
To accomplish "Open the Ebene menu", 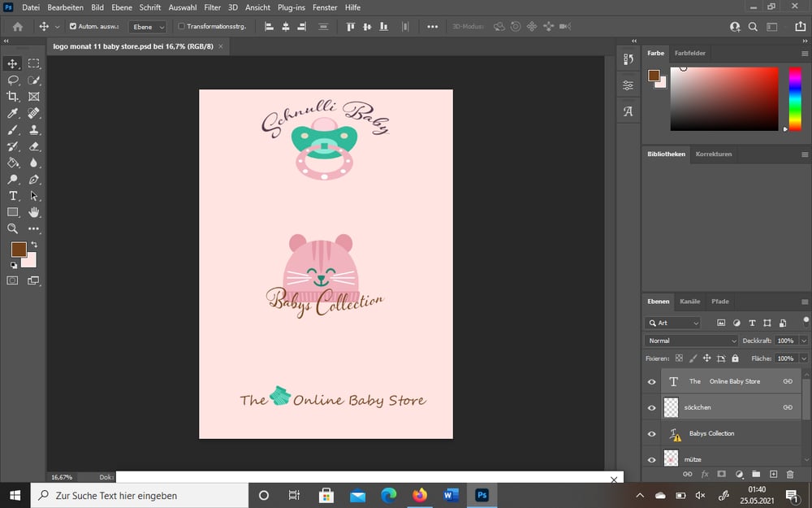I will (x=122, y=7).
